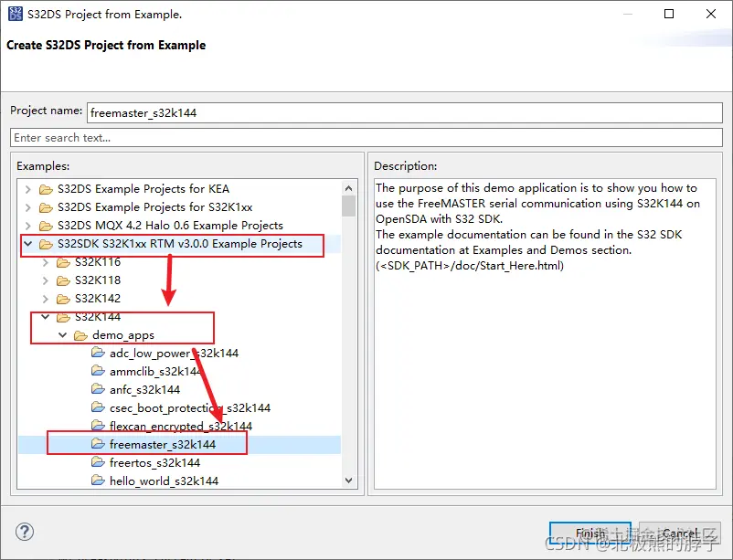Viewport: 733px width, 560px height.
Task: Click the S32DS Example Projects for S32K1xx folder icon
Action: coord(46,207)
